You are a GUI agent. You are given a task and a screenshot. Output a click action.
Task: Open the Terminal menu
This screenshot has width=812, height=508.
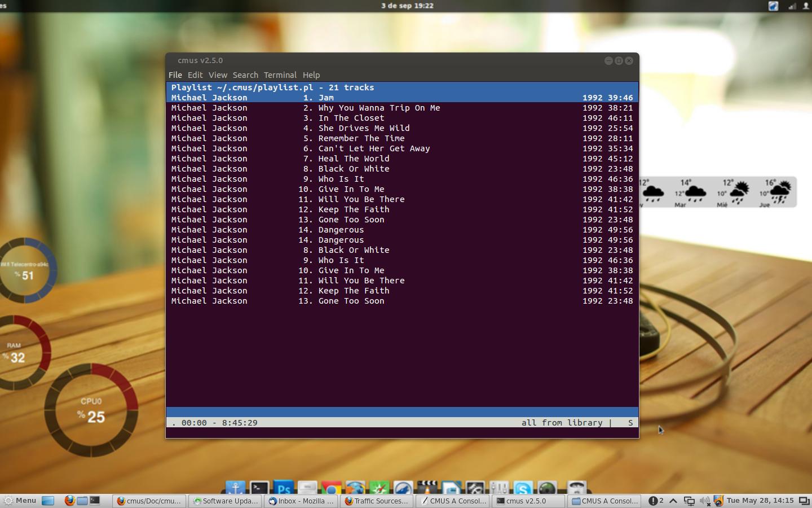[280, 75]
